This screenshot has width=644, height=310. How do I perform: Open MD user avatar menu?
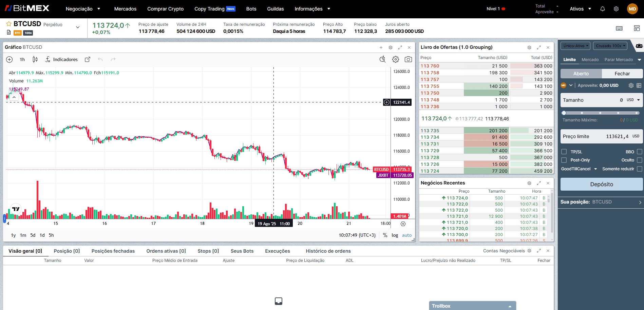point(632,9)
